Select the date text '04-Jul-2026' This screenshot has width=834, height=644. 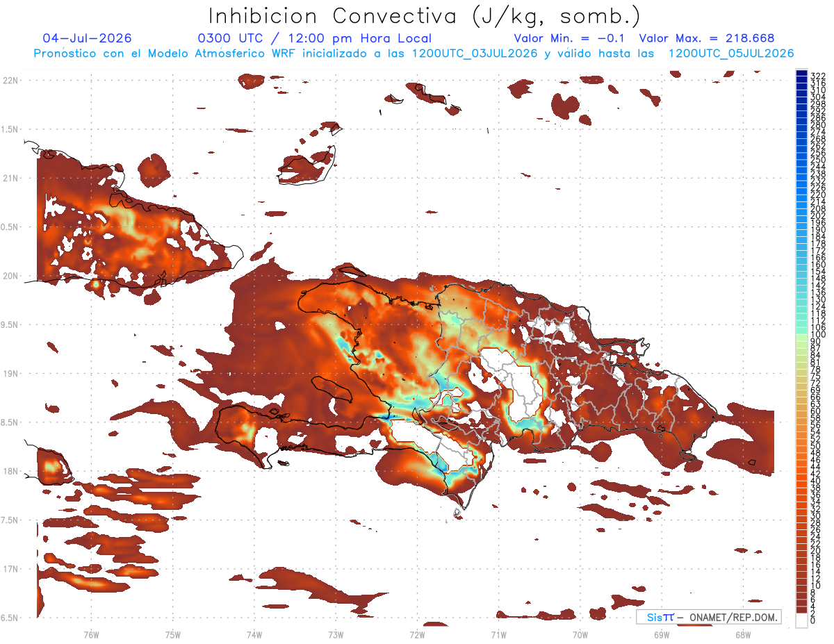[x=87, y=38]
